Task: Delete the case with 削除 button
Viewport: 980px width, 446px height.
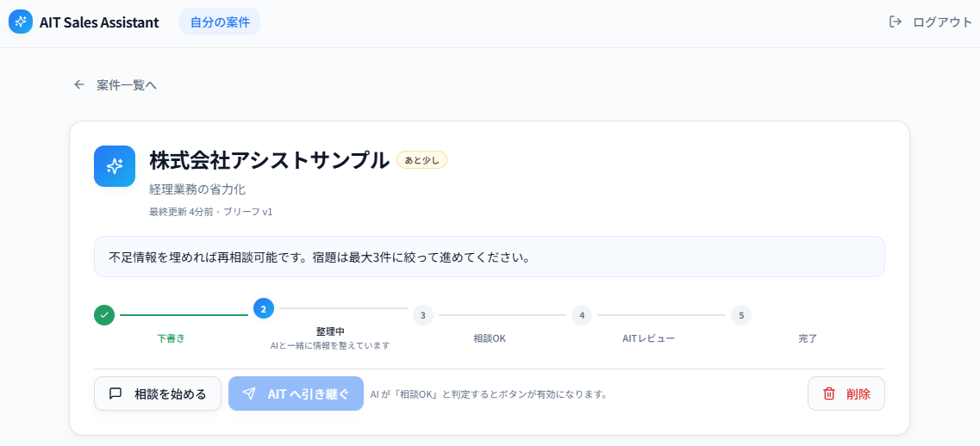Action: coord(846,393)
